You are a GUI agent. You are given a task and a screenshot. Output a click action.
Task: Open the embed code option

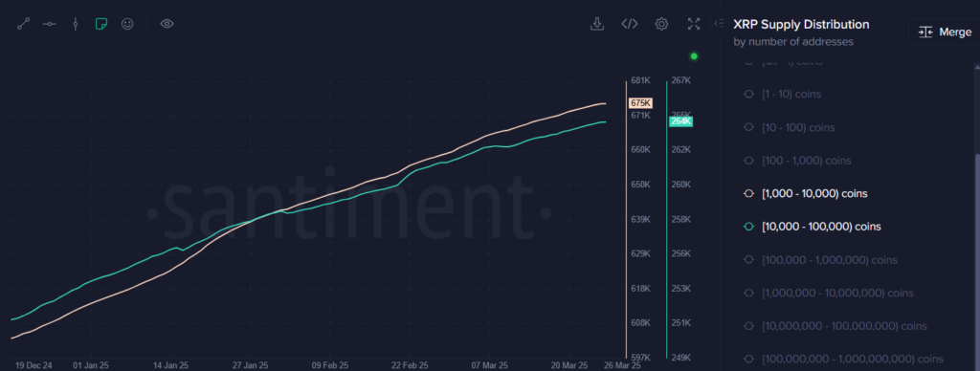pyautogui.click(x=630, y=24)
